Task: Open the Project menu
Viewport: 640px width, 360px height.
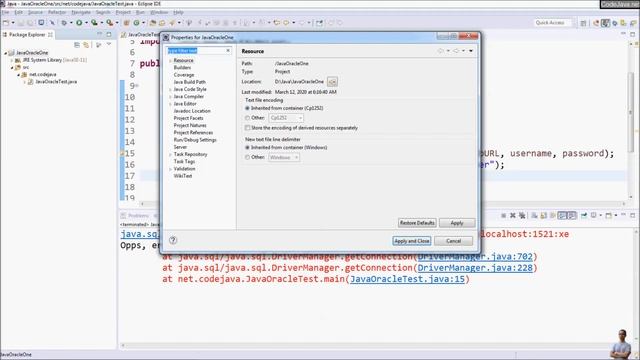Action: click(123, 12)
